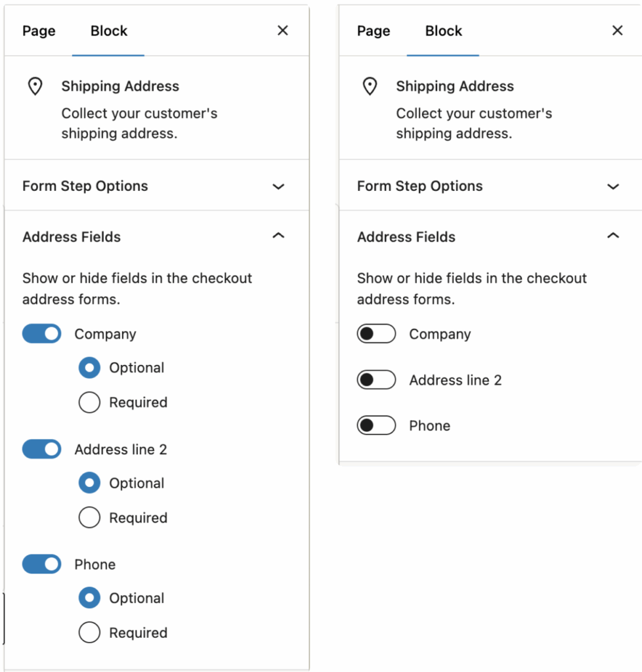This screenshot has height=672, width=642.
Task: Disable the enabled Company toggle
Action: 42,334
